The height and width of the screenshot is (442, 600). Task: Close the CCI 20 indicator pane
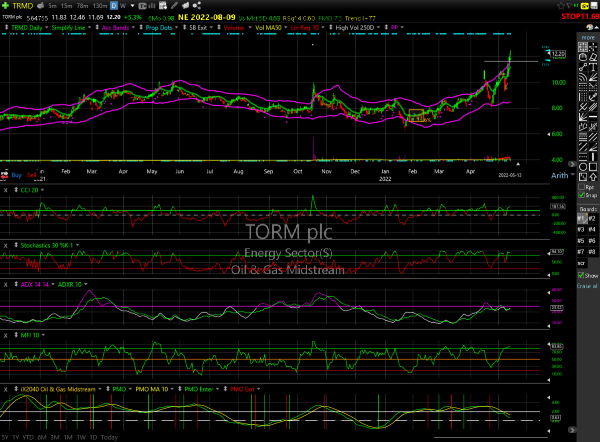click(6, 190)
